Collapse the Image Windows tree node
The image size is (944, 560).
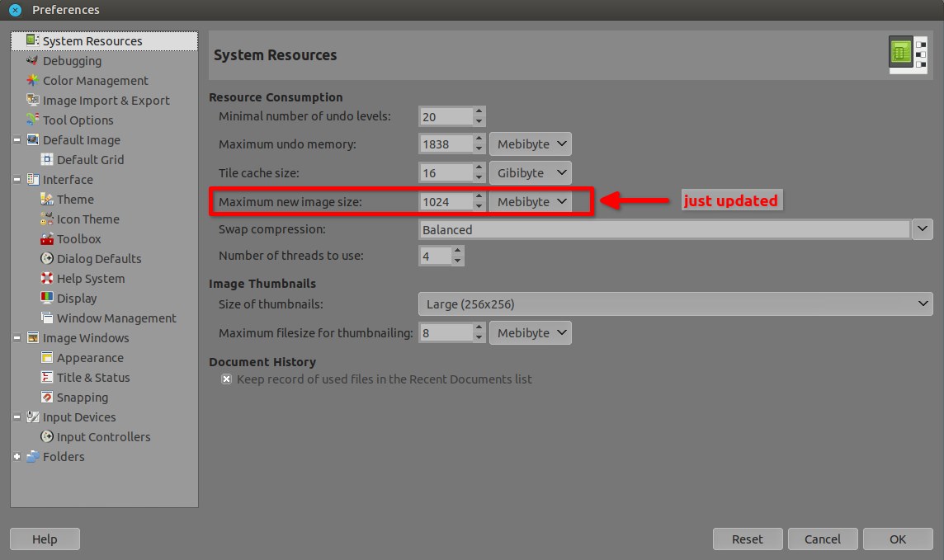coord(17,337)
